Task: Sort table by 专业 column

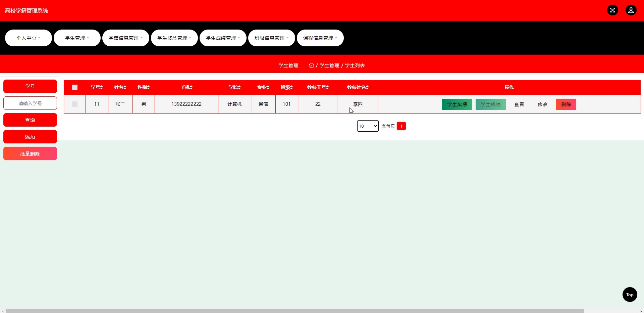Action: tap(263, 87)
